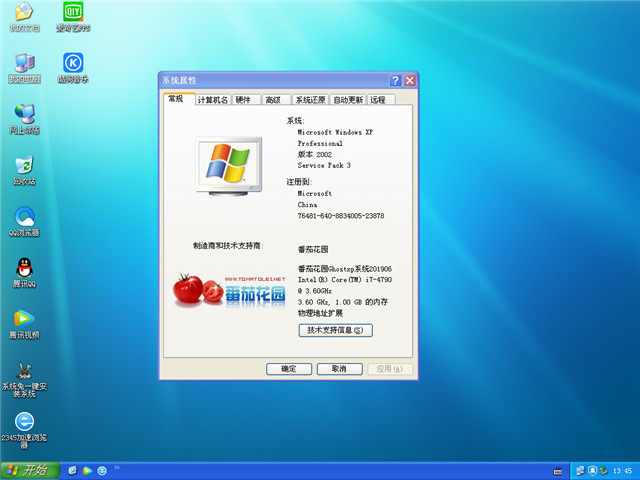Image resolution: width=640 pixels, height=480 pixels.
Task: Switch to the 计算机名 tab
Action: tap(213, 100)
